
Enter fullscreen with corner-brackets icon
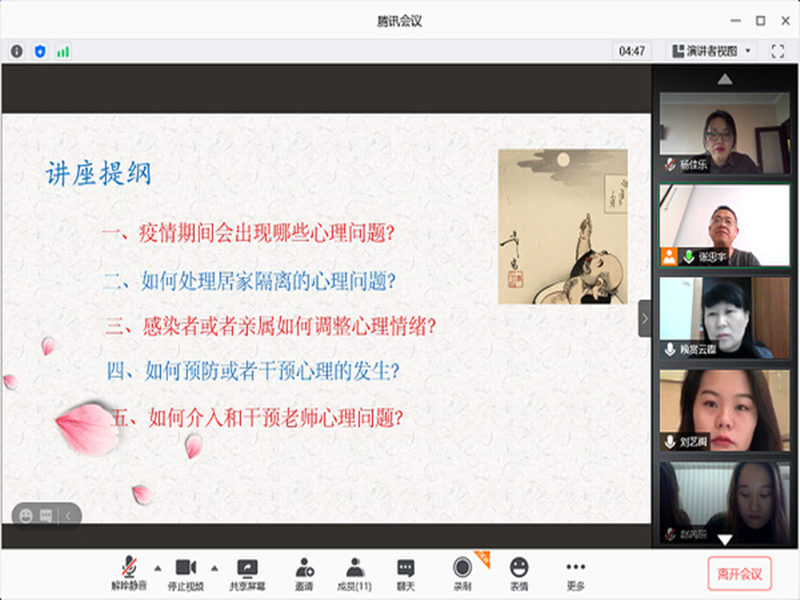(777, 51)
